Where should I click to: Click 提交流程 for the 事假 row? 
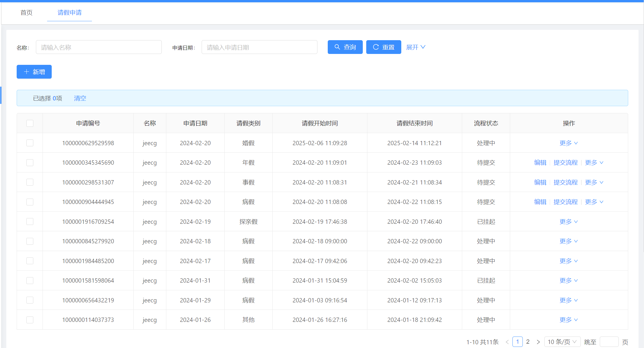coord(566,182)
